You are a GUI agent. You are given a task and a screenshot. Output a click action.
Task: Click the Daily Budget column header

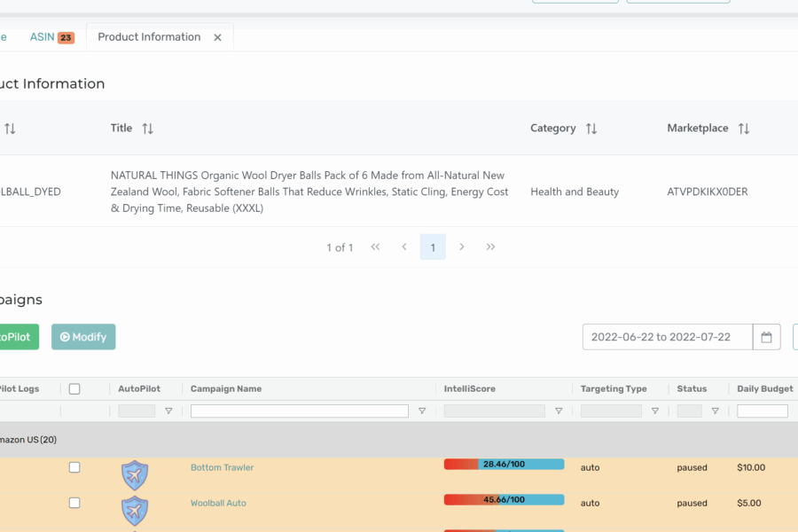point(765,389)
